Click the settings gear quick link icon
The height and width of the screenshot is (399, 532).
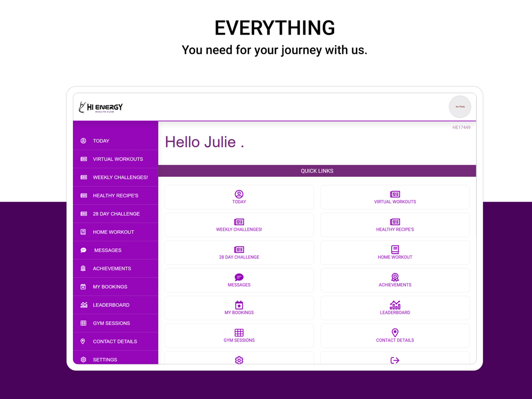[x=239, y=360]
